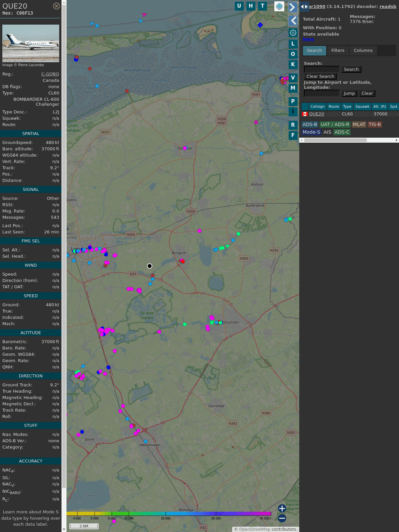Viewport: 399px width, 532px height.
Task: Open the map layers selector icon
Action: (x=279, y=6)
